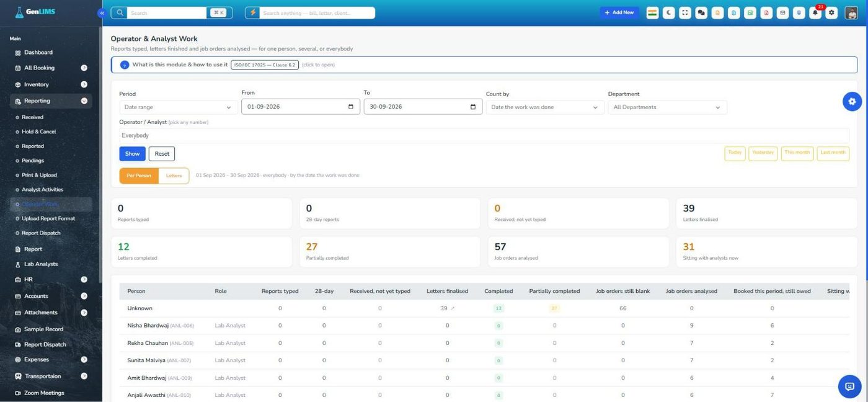Open Analyst Activities in sidebar
Screen dimensions: 868x402
click(x=42, y=190)
